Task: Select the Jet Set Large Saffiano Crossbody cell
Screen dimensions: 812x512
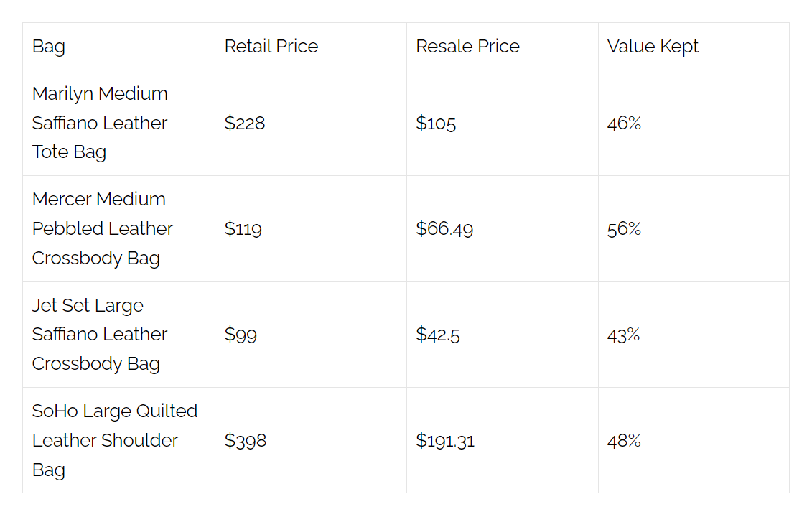Action: click(x=99, y=335)
